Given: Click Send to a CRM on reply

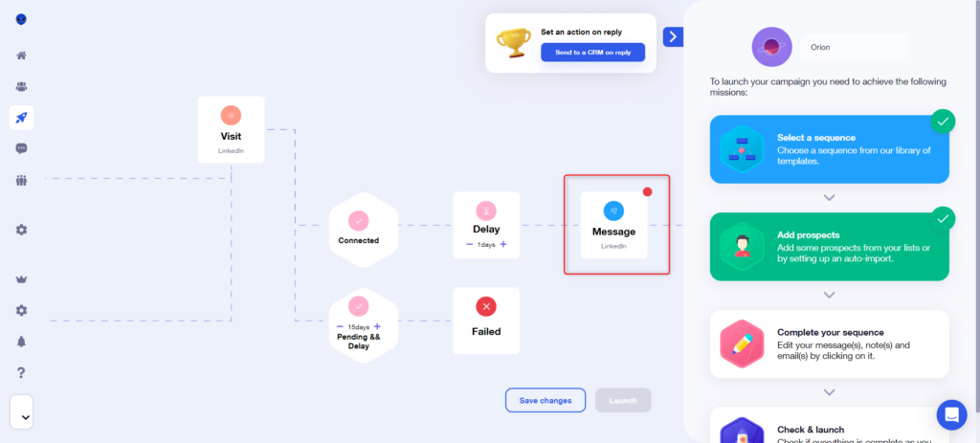Looking at the screenshot, I should 592,52.
